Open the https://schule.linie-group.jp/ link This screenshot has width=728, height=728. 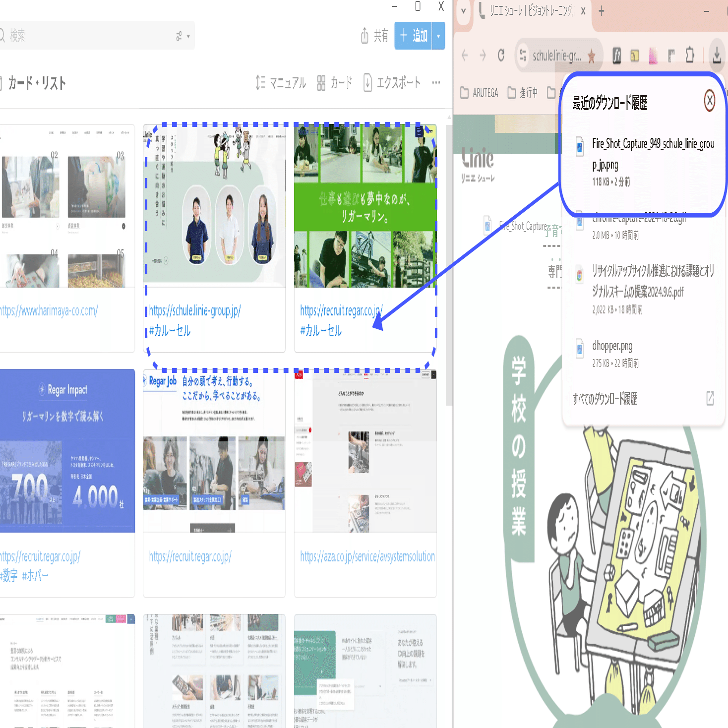coord(195,311)
